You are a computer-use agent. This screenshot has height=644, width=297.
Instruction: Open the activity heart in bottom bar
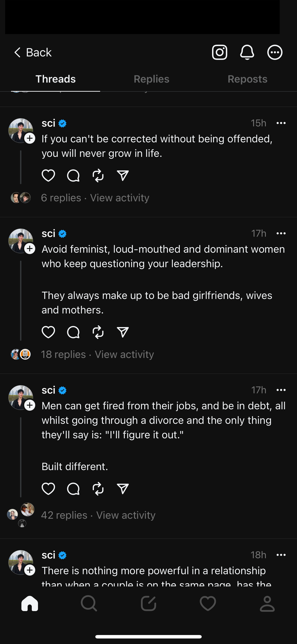pos(208,603)
